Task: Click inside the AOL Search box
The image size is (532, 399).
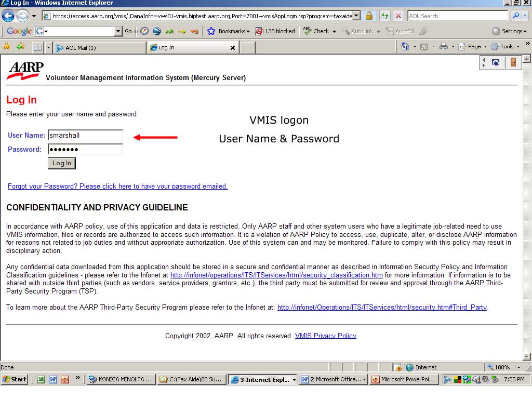Action: pyautogui.click(x=458, y=16)
